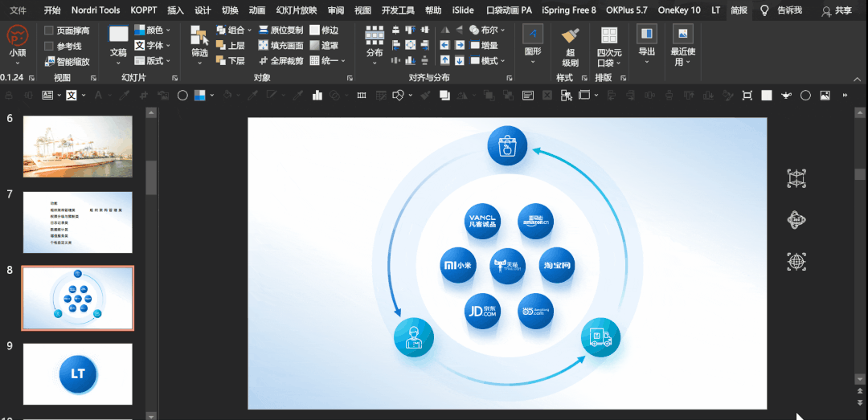
Task: Switch to the OneKey 10 tab
Action: tap(679, 10)
